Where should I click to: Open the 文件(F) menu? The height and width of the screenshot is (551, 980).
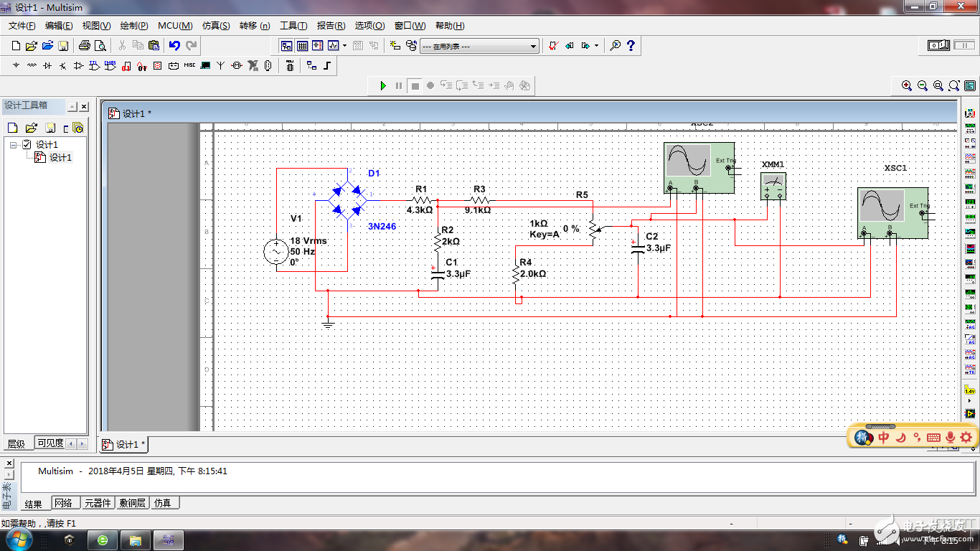click(x=22, y=25)
